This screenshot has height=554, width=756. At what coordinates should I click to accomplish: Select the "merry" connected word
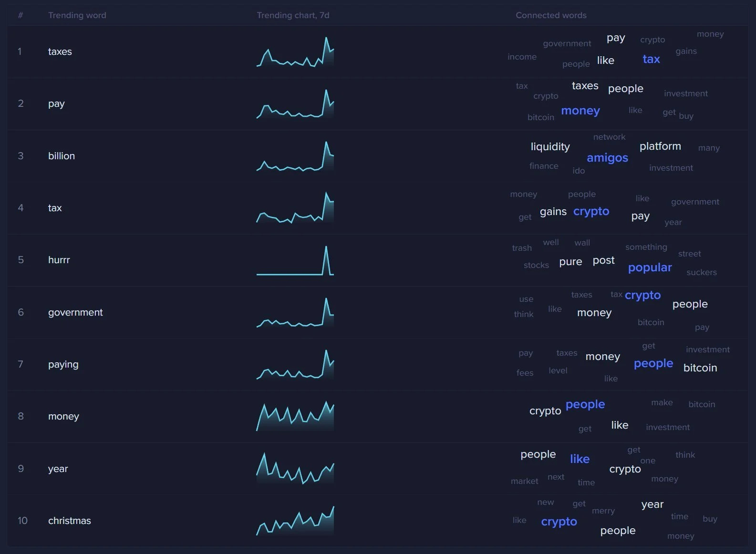603,511
